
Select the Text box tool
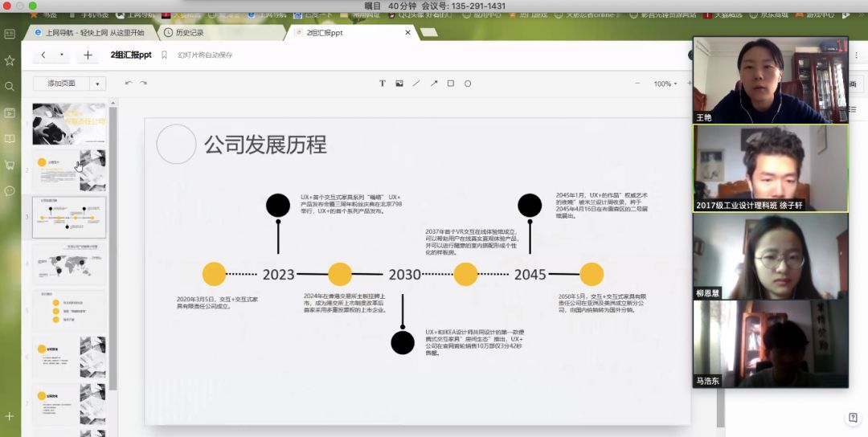pos(383,84)
